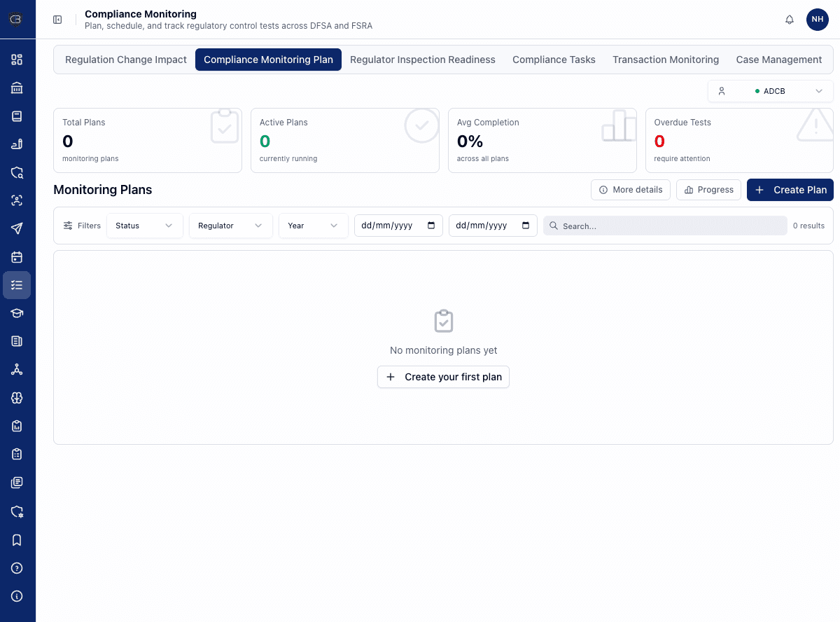The height and width of the screenshot is (622, 840).
Task: Open the Year filter dropdown
Action: click(x=313, y=226)
